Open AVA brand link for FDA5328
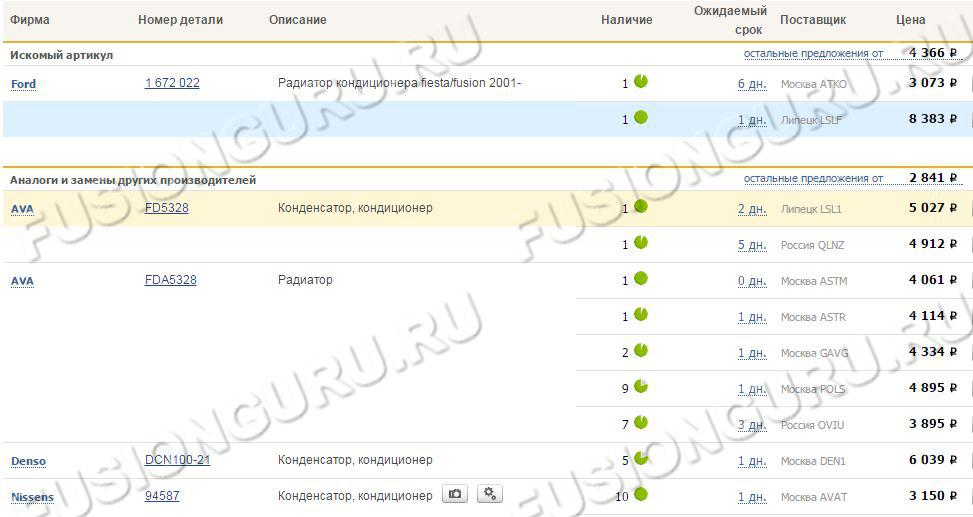The height and width of the screenshot is (517, 973). 22,281
